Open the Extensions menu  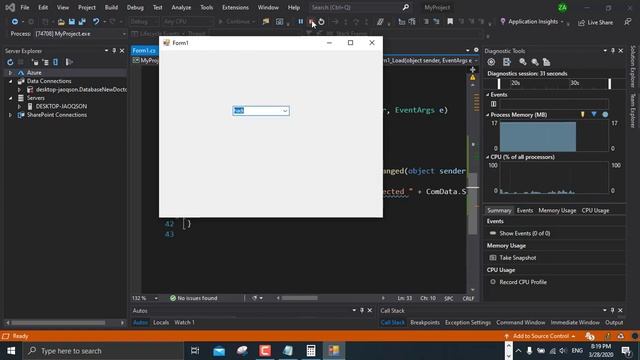(235, 7)
